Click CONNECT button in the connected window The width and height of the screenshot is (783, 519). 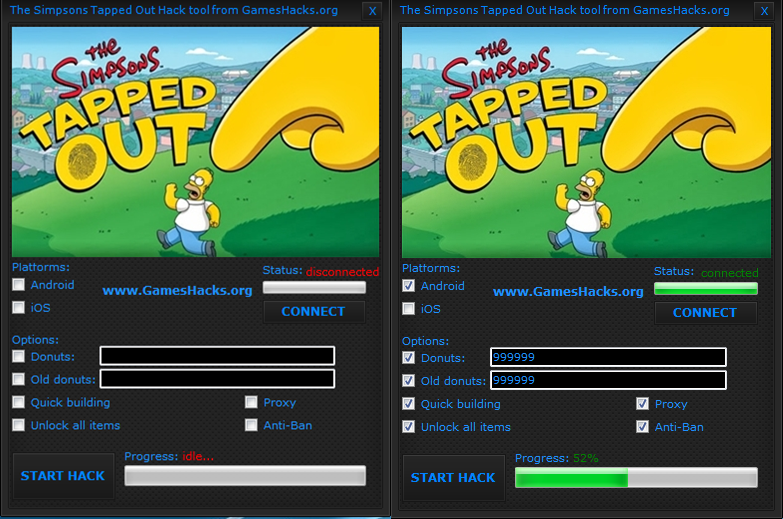705,313
